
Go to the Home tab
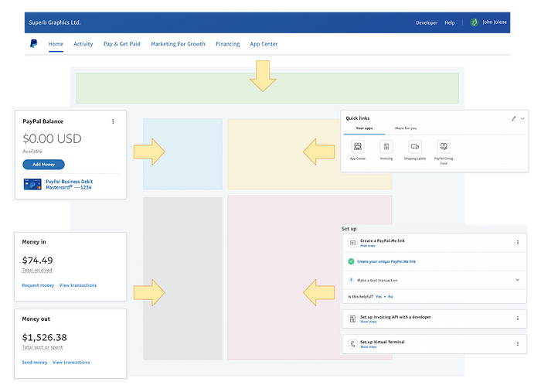coord(56,44)
